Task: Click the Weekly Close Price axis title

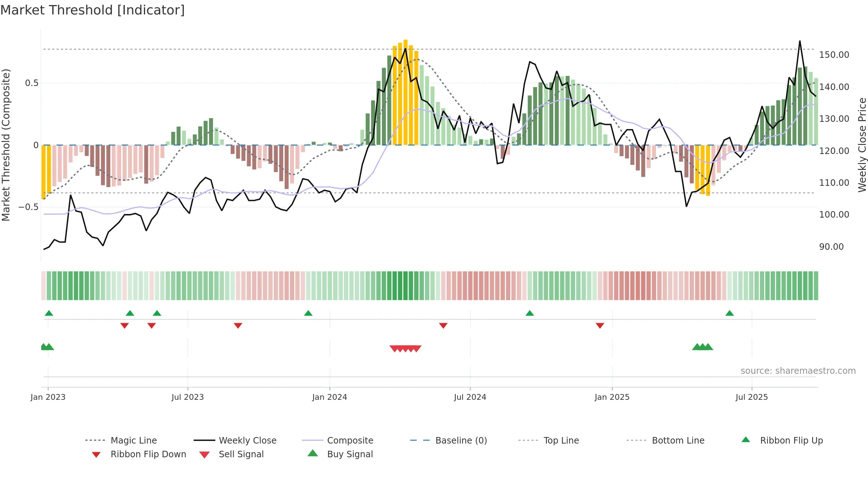Action: click(x=862, y=145)
